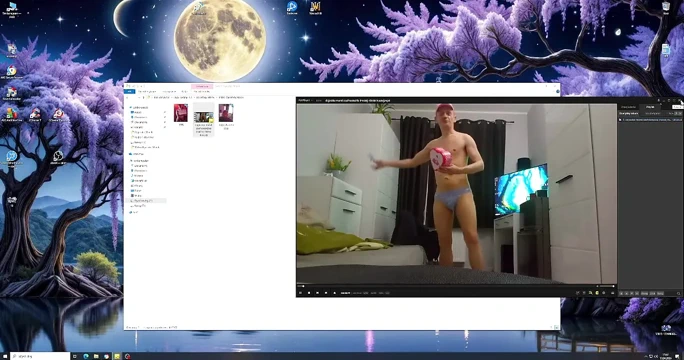
Task: Open Task View on the taskbar
Action: click(x=75, y=356)
